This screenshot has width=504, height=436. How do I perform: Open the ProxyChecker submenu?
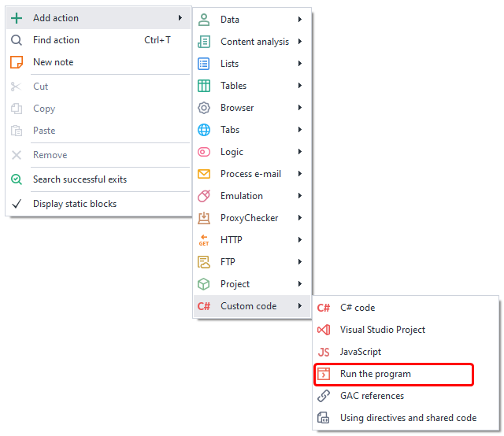(249, 218)
